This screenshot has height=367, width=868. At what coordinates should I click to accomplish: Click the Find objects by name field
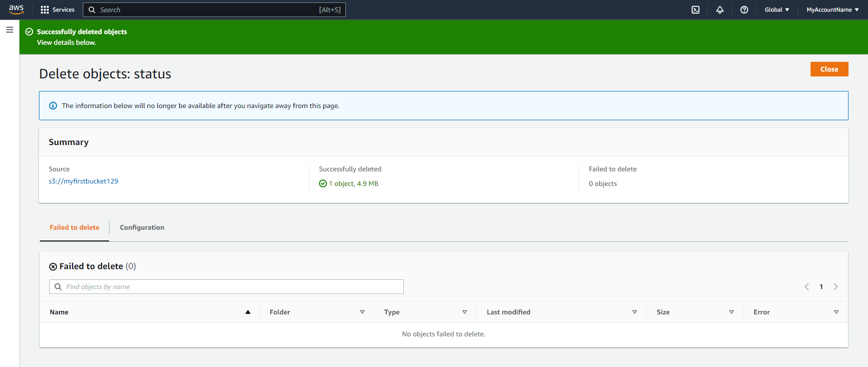tap(226, 287)
